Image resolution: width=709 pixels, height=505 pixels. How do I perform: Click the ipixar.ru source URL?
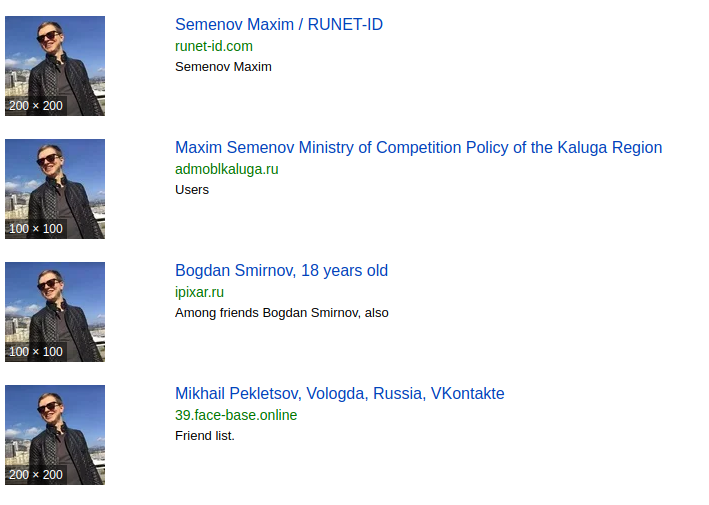pos(199,292)
